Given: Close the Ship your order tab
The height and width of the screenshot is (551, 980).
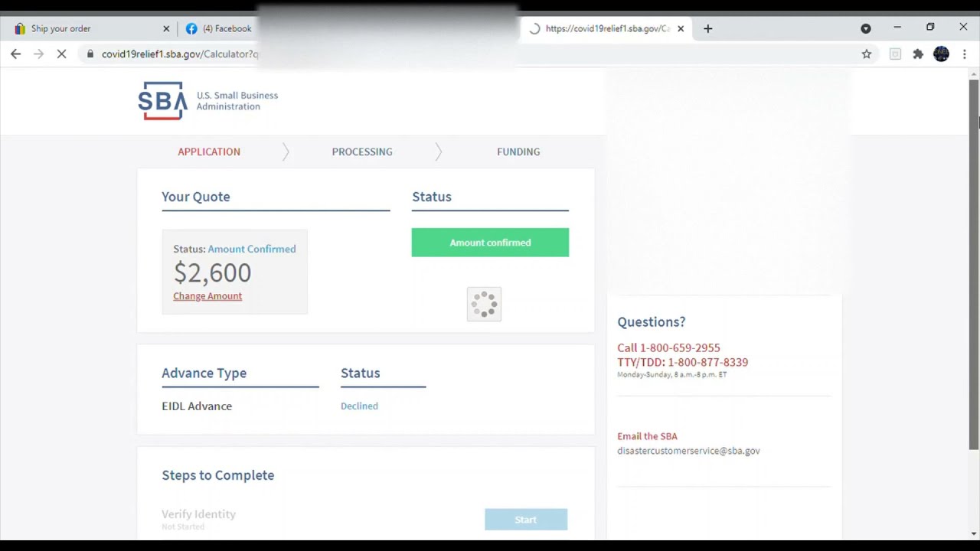Looking at the screenshot, I should tap(166, 28).
